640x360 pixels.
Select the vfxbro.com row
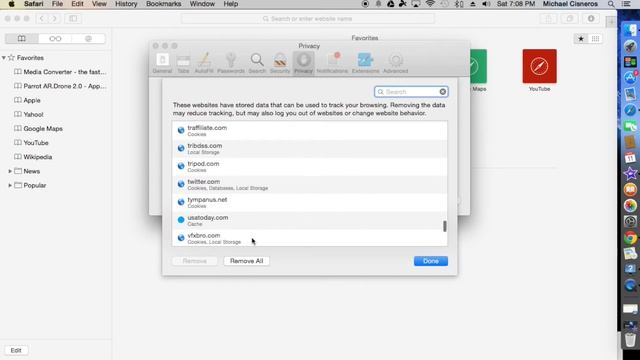[310, 238]
